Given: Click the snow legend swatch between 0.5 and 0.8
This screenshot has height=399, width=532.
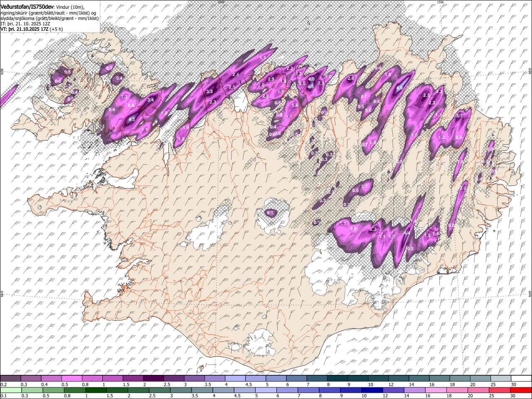Looking at the screenshot, I should point(71,379).
